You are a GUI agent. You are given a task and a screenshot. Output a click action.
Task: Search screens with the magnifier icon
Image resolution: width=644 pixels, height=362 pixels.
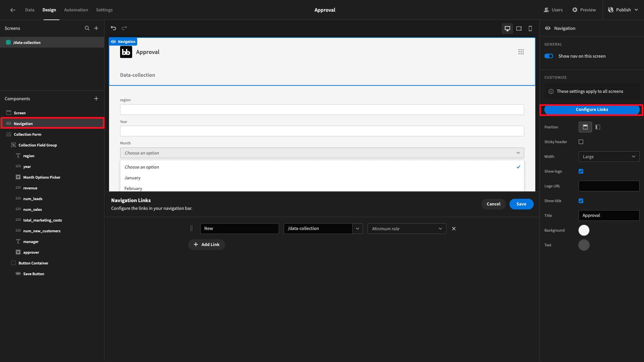point(87,28)
